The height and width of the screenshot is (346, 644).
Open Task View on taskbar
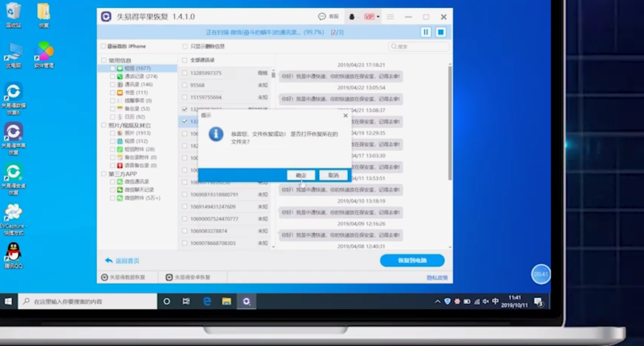pyautogui.click(x=186, y=301)
